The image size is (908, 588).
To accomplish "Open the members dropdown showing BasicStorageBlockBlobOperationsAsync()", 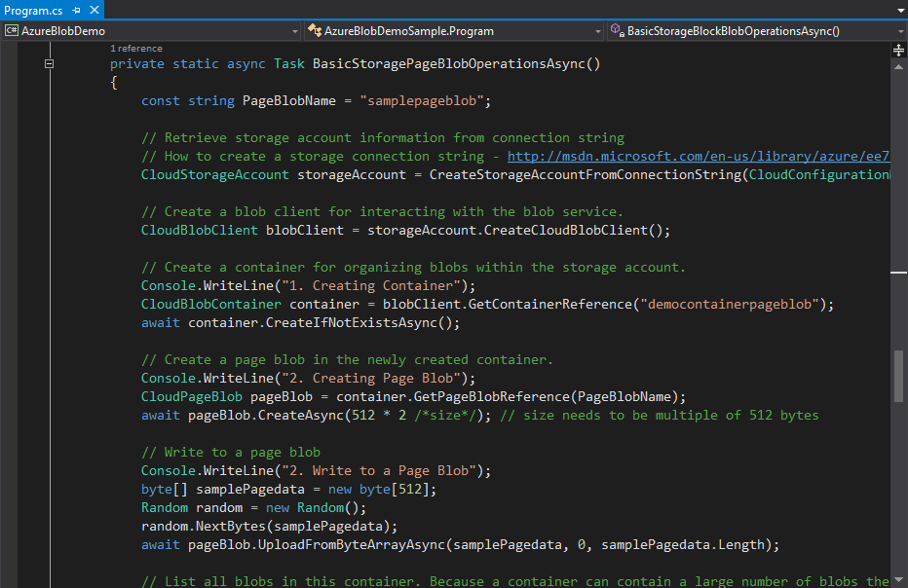I will [x=899, y=31].
